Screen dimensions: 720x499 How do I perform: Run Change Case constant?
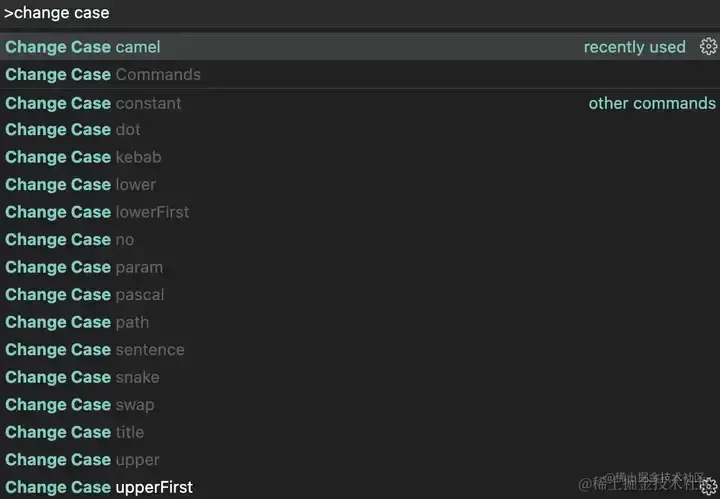tap(360, 103)
